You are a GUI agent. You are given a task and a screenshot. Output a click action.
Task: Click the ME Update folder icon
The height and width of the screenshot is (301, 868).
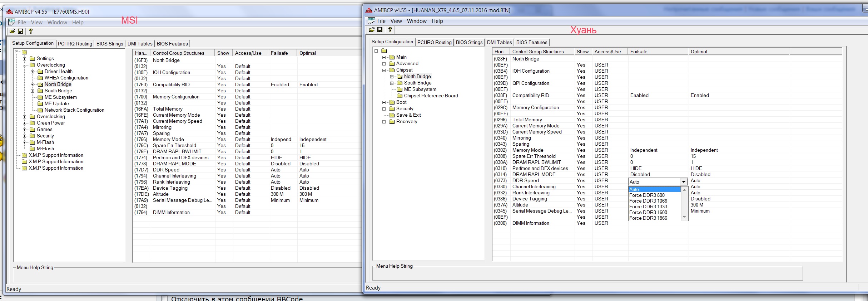point(40,104)
